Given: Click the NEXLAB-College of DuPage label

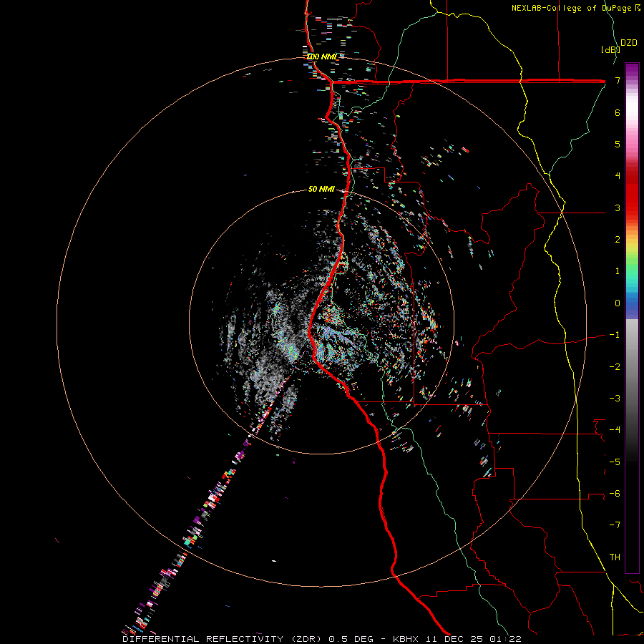Looking at the screenshot, I should point(576,8).
